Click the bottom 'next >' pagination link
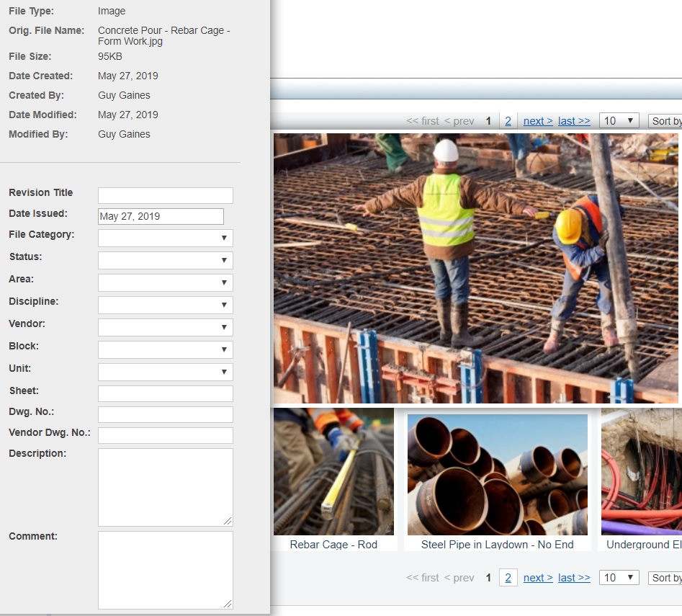 click(x=538, y=578)
